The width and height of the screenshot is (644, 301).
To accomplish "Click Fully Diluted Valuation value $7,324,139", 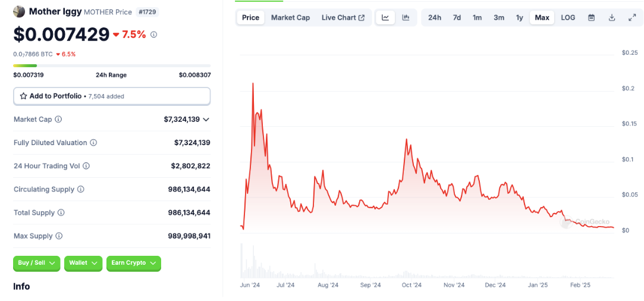I will click(x=192, y=143).
